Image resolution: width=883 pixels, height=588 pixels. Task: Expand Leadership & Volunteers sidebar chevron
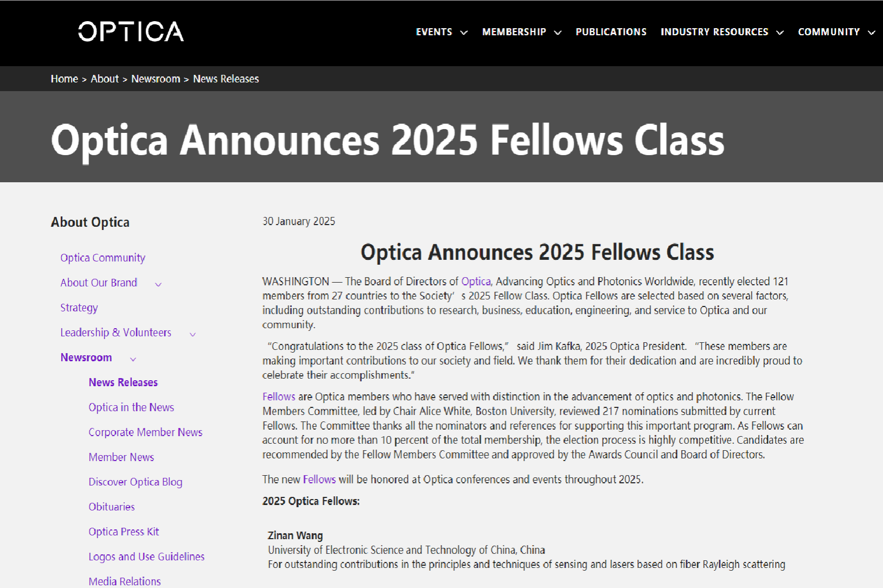point(193,334)
